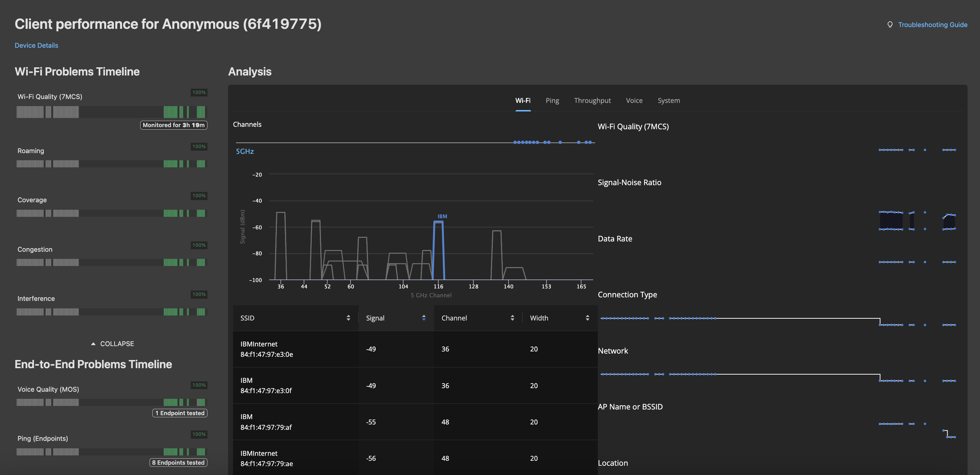980x475 pixels.
Task: Select the 5GHz band label above the chart
Action: pyautogui.click(x=244, y=151)
